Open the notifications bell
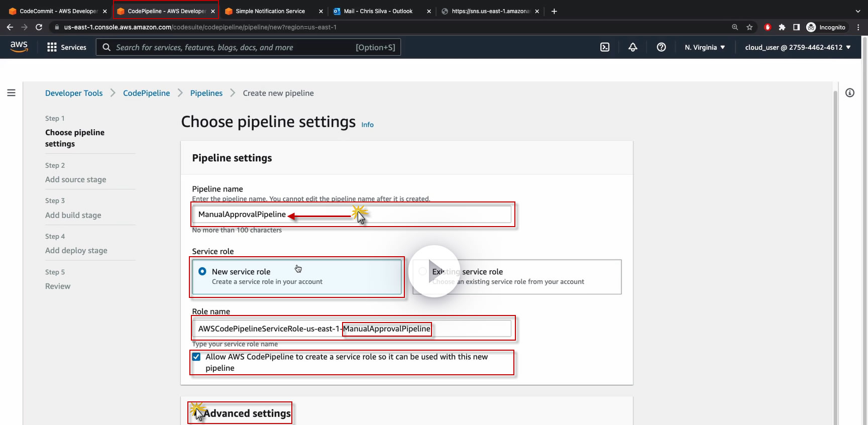The width and height of the screenshot is (868, 425). click(633, 47)
